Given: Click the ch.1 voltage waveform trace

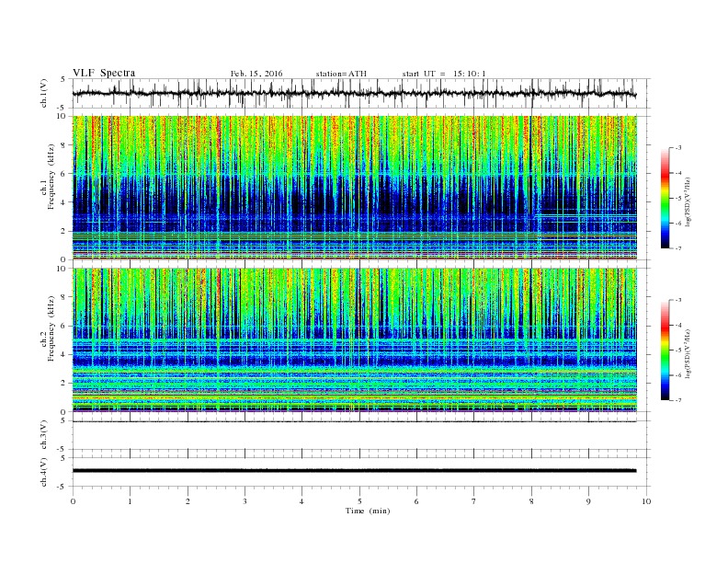Looking at the screenshot, I should pos(355,94).
